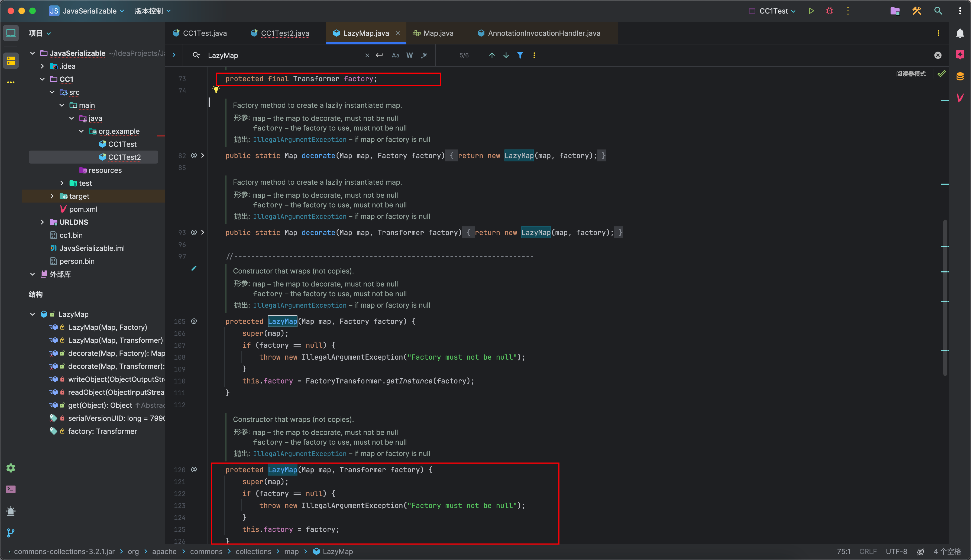Viewport: 971px width, 560px height.
Task: Open 75:1 go-to-line status
Action: [843, 552]
